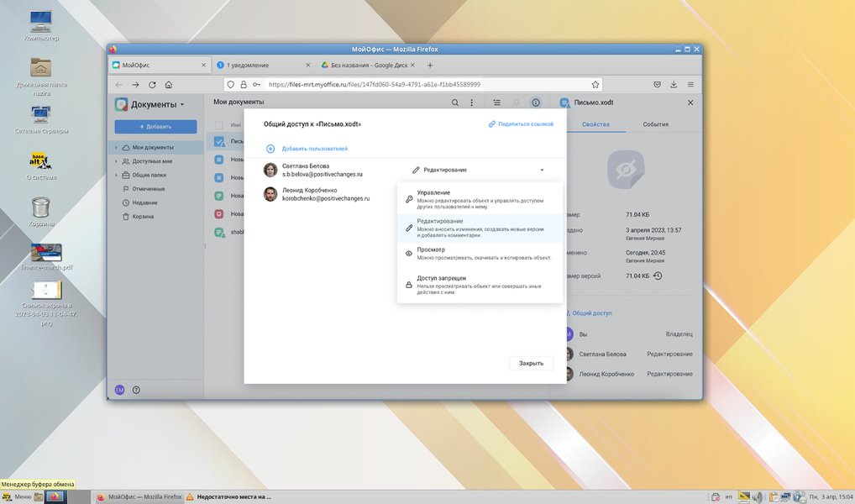
Task: Click the blue Добавить button in sidebar
Action: point(155,127)
